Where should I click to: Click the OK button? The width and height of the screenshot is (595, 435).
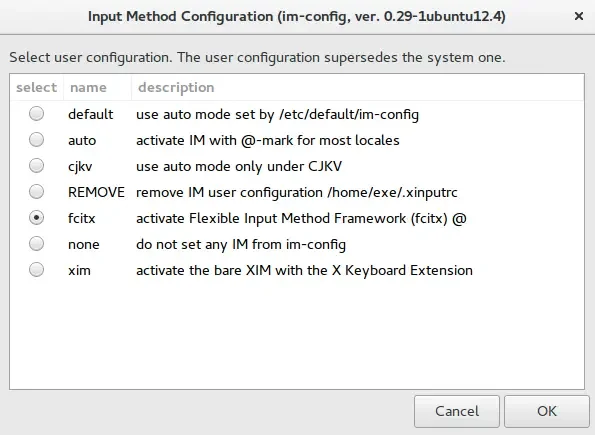click(546, 411)
